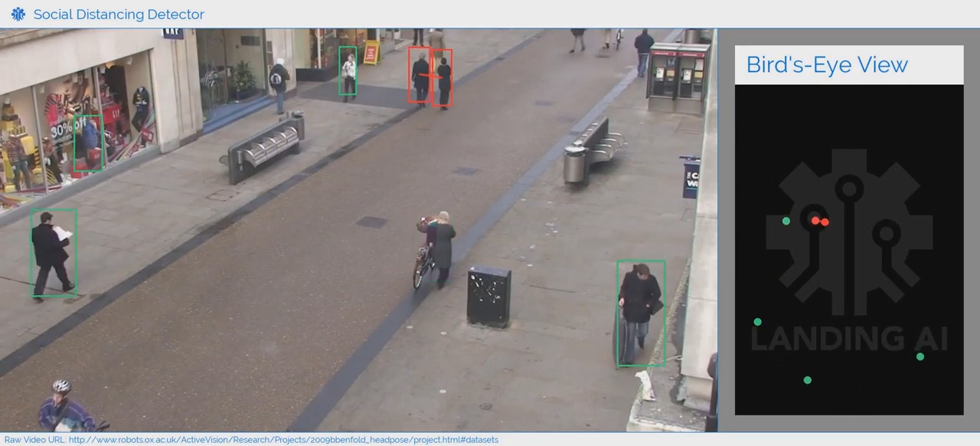The image size is (980, 446).
Task: Click the Social Distancing Detector title
Action: [x=119, y=14]
